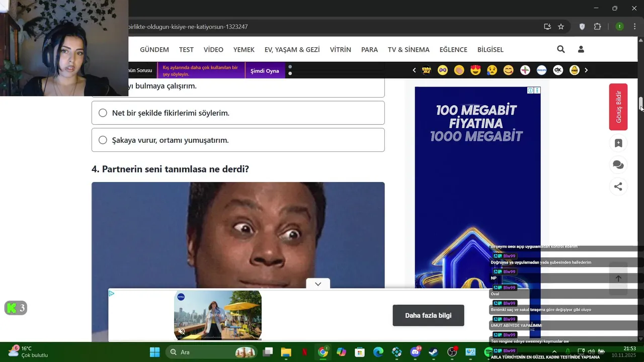This screenshot has height=362, width=644.
Task: Open the EĞLENCE menu
Action: click(x=453, y=49)
